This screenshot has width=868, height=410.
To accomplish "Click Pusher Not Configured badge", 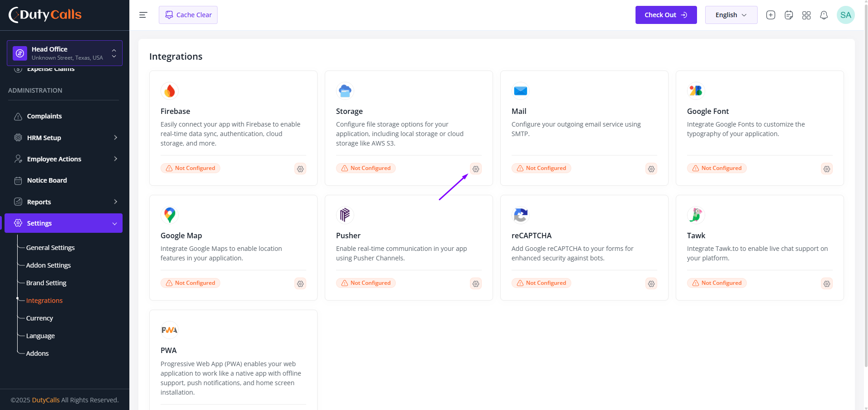I will point(366,283).
